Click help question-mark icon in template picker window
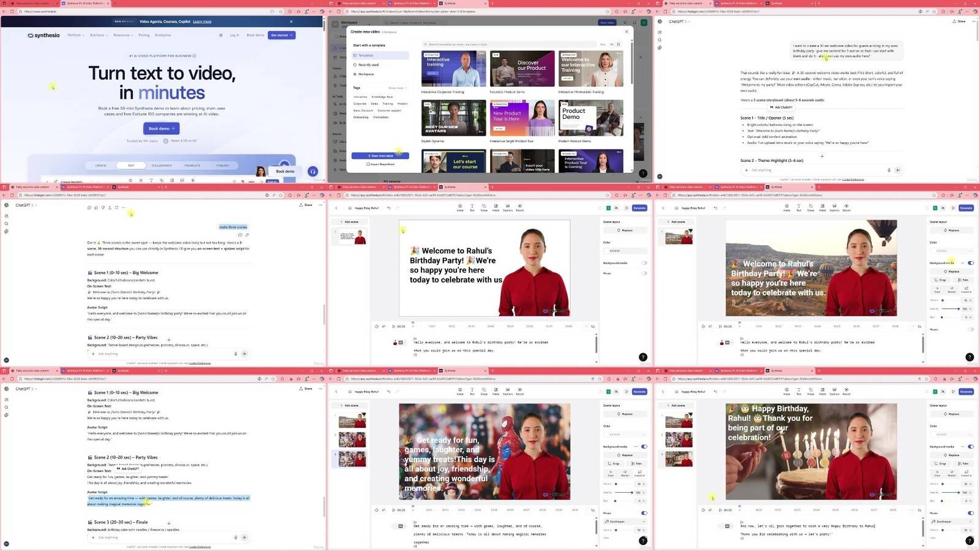 [x=643, y=173]
